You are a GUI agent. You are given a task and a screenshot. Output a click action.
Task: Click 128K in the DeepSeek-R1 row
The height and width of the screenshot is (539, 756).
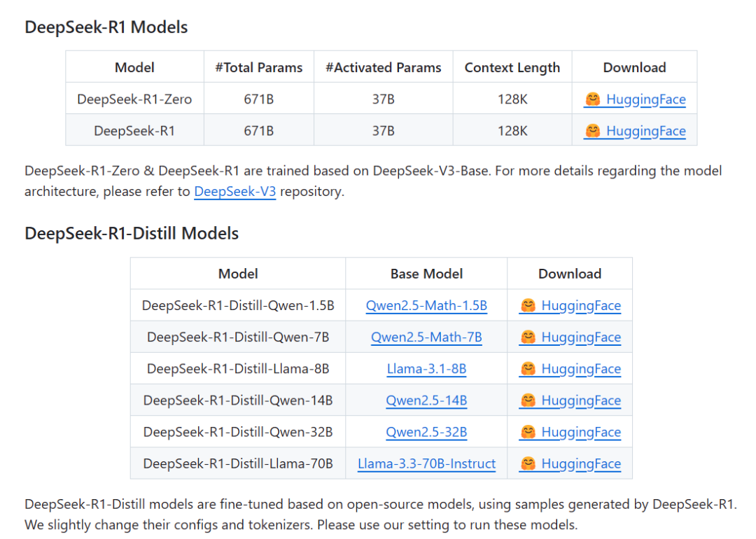pyautogui.click(x=512, y=131)
